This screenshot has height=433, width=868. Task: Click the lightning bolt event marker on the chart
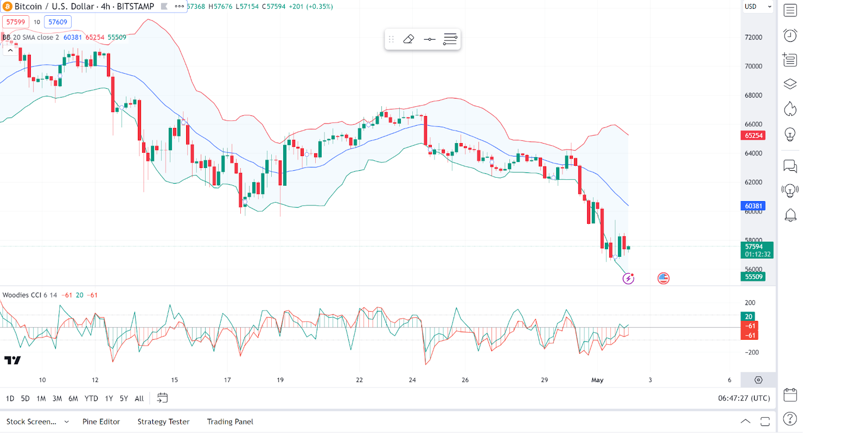628,279
